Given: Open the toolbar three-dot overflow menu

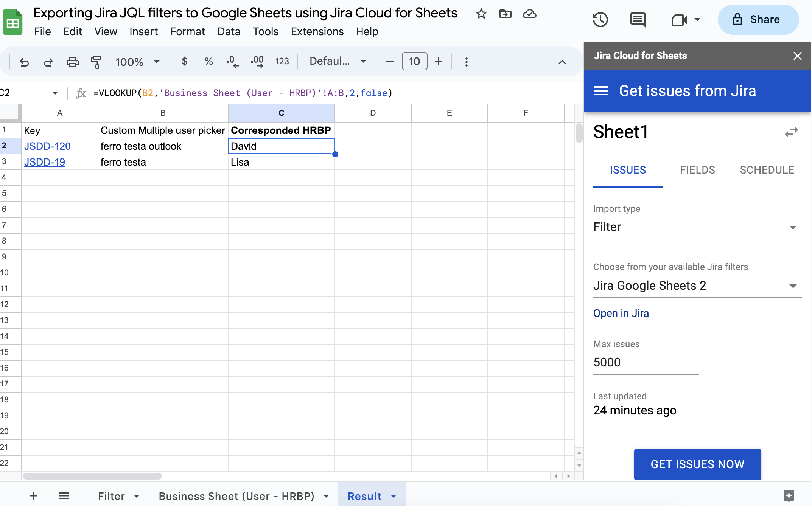Looking at the screenshot, I should point(467,62).
